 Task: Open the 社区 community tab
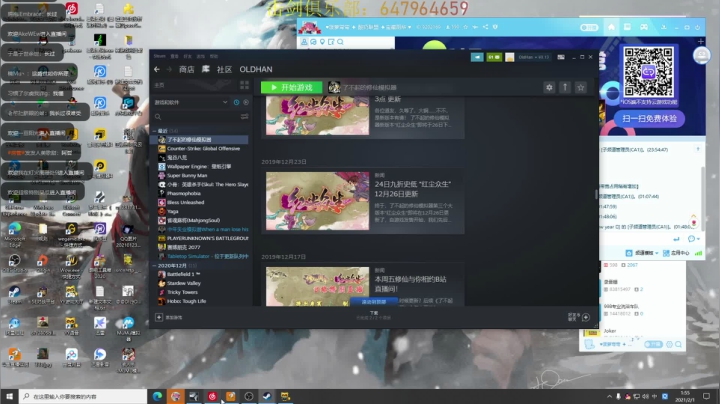pos(224,69)
